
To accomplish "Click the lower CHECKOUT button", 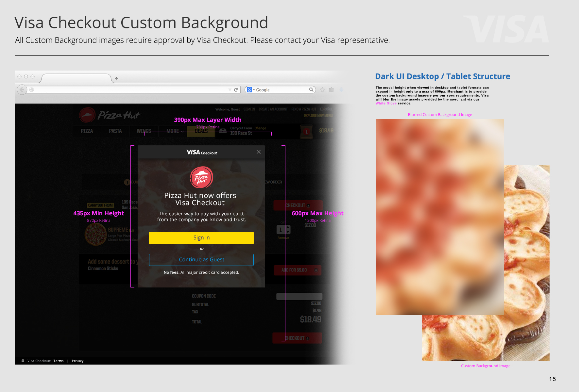I will click(x=297, y=338).
